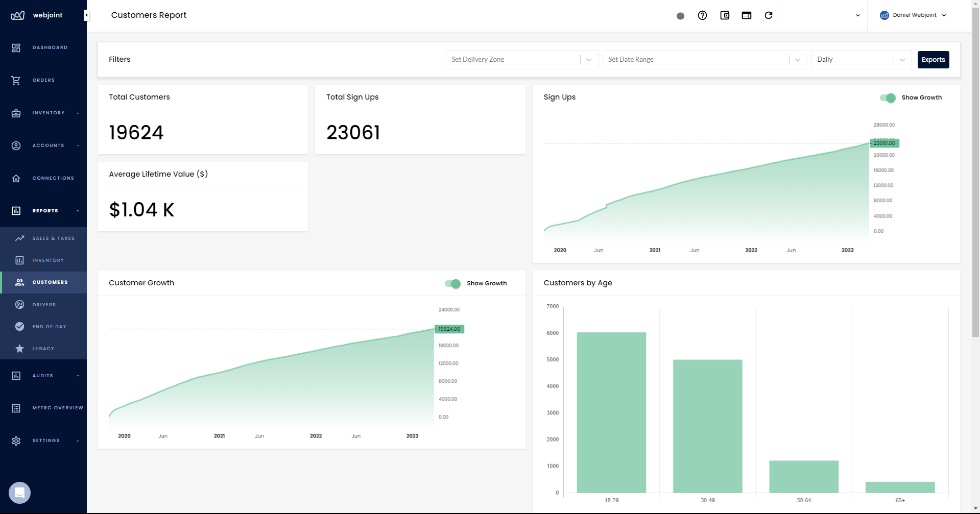Click the help question mark icon
Viewport: 980px width, 514px height.
702,15
